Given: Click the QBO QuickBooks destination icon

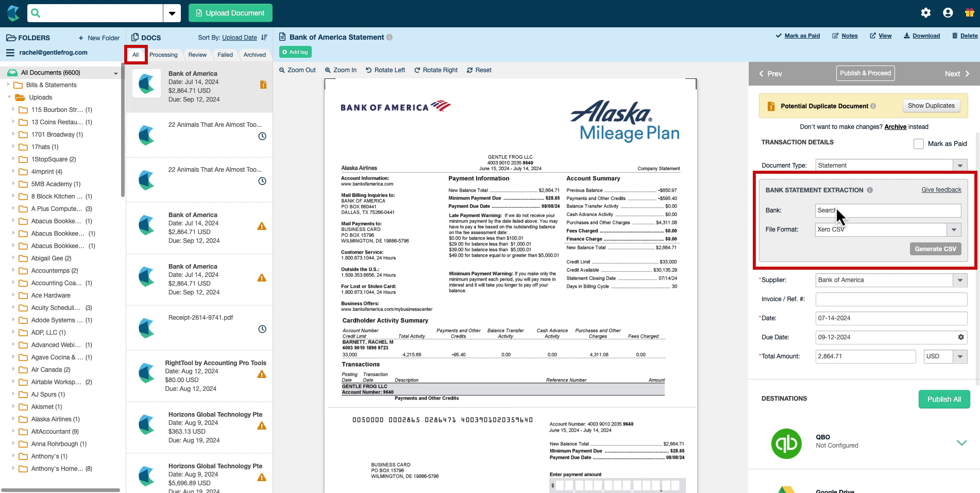Looking at the screenshot, I should click(786, 443).
